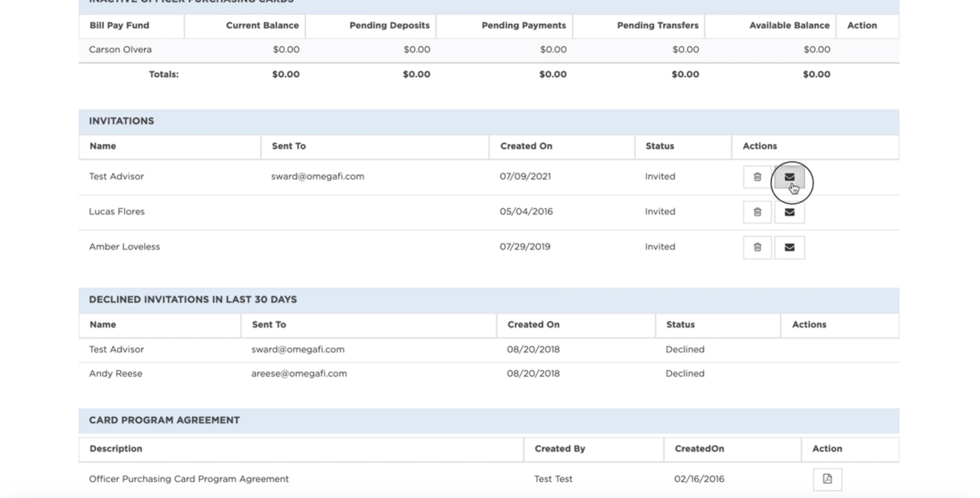Delete the Lucas Flores invitation

coord(757,212)
